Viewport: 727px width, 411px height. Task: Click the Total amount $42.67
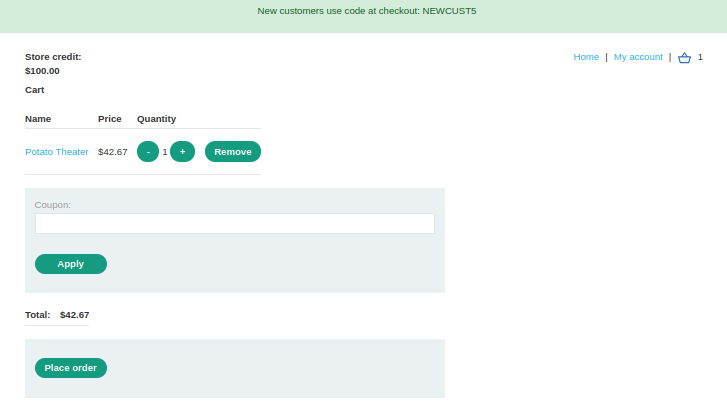tap(74, 314)
